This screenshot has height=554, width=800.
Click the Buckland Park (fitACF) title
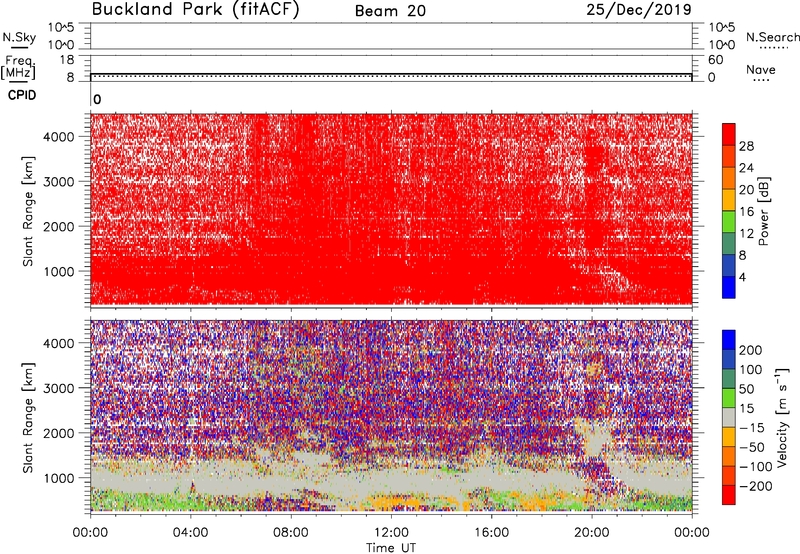195,9
